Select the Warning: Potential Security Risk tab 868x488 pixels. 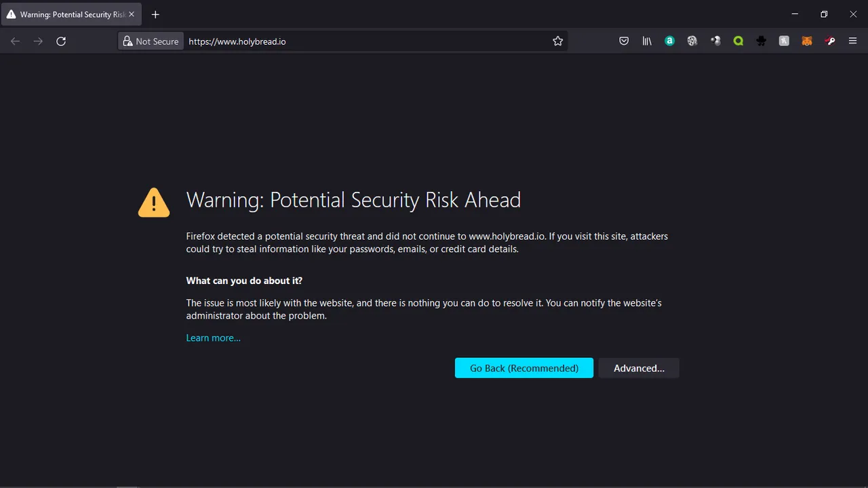[x=71, y=14]
